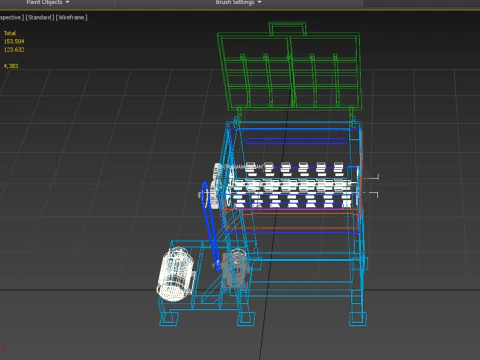The image size is (480, 360).
Task: Select the right front leg foot of frame
Action: (x=358, y=319)
